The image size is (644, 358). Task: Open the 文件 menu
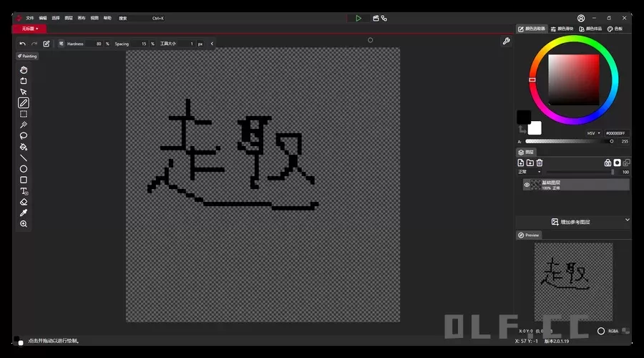click(x=30, y=18)
